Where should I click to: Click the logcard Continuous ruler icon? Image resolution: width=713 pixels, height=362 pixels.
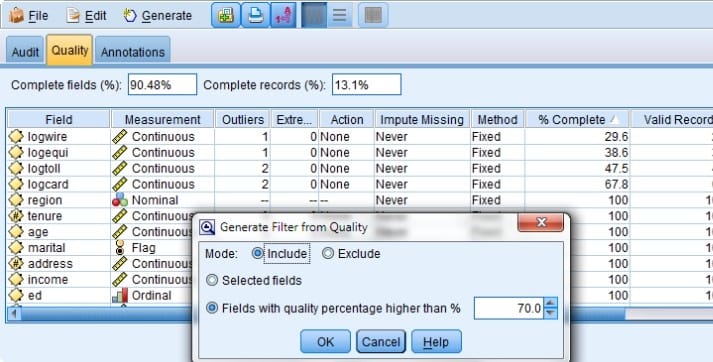tap(120, 184)
